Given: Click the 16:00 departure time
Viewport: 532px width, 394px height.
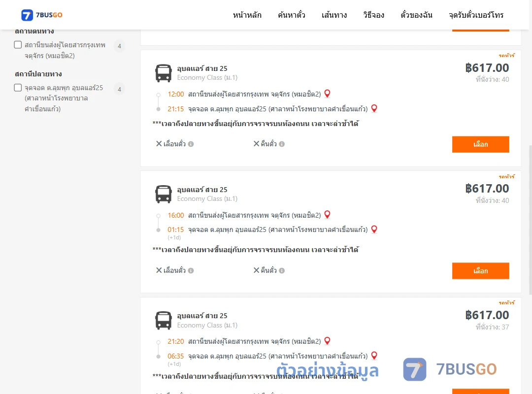Looking at the screenshot, I should [x=175, y=215].
